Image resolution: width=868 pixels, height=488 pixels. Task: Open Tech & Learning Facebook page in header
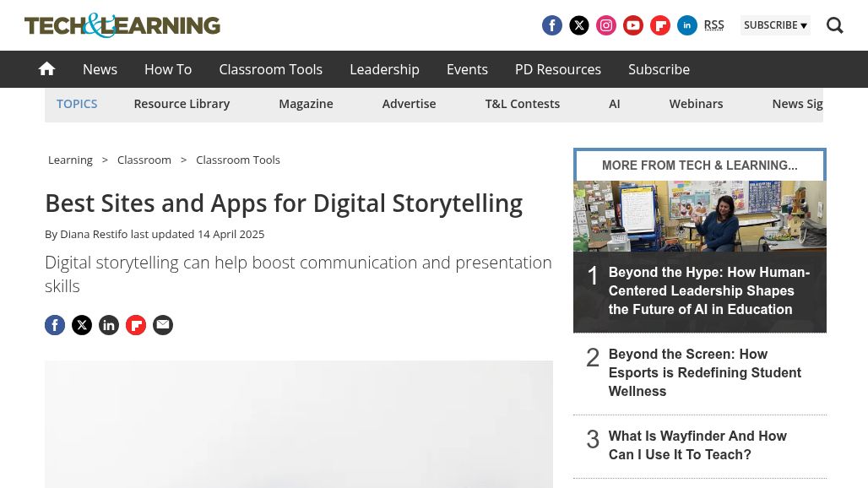pos(552,25)
